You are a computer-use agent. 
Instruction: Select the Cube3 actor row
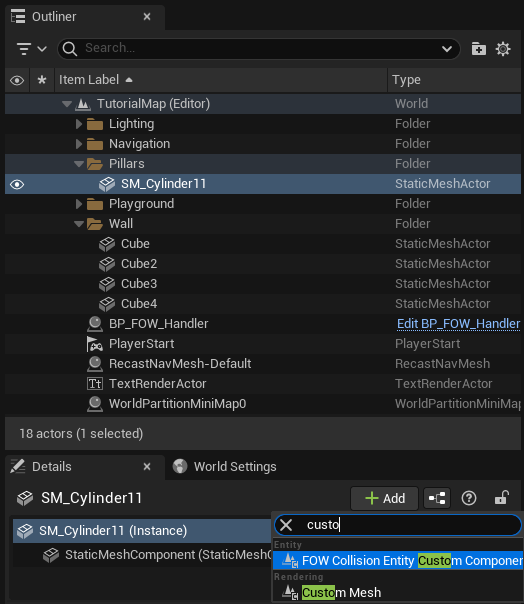[263, 284]
